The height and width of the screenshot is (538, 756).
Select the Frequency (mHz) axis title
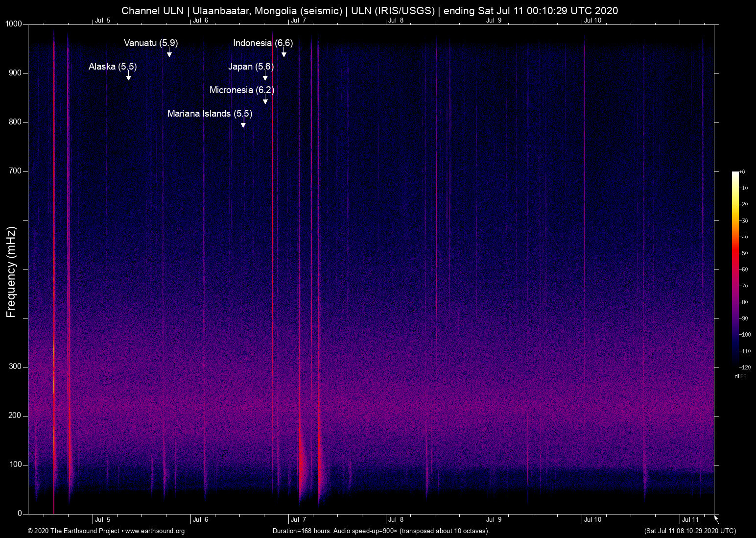(11, 272)
